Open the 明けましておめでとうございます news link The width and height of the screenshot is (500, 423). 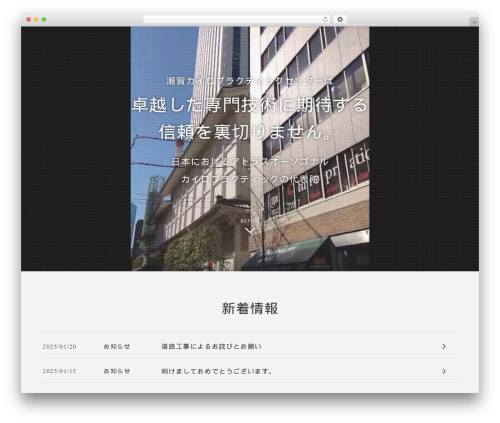(217, 371)
